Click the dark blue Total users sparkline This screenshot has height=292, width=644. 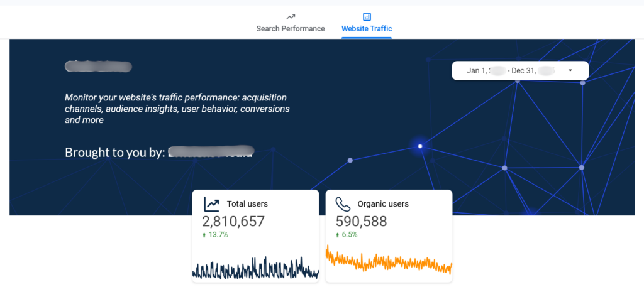(x=255, y=268)
